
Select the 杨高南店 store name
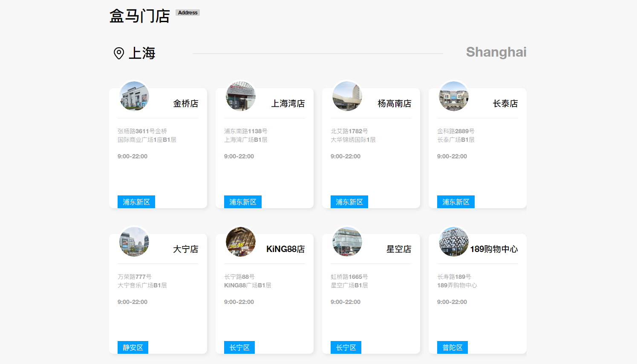point(395,103)
